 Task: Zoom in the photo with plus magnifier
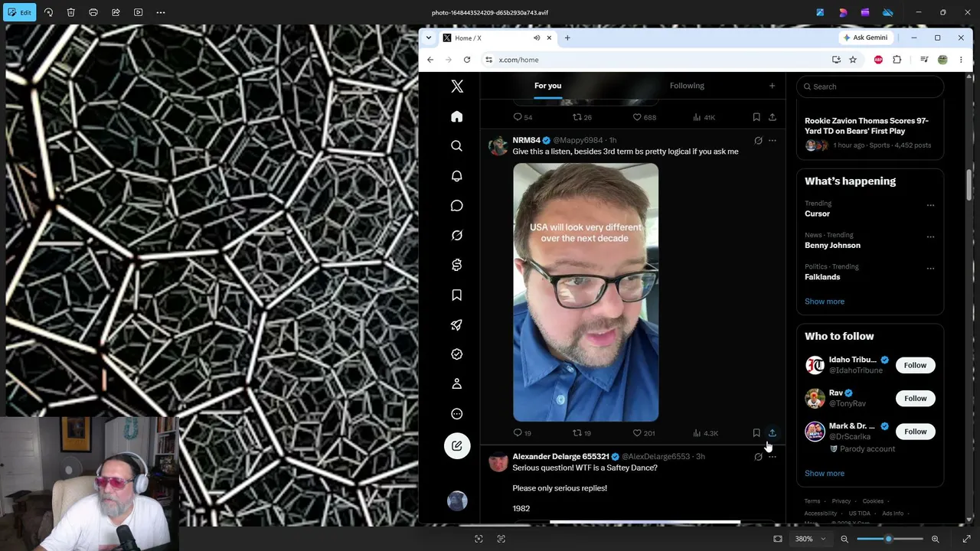(x=935, y=539)
